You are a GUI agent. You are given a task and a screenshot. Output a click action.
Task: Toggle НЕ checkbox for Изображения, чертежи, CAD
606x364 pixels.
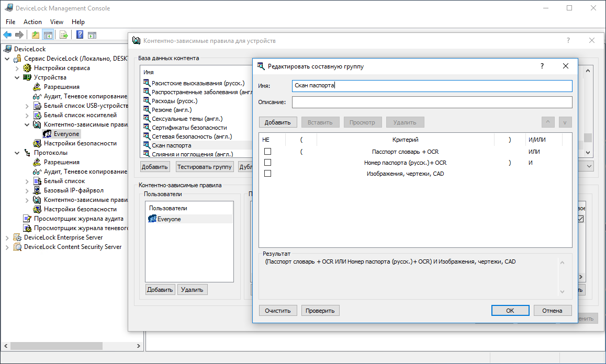click(x=267, y=174)
